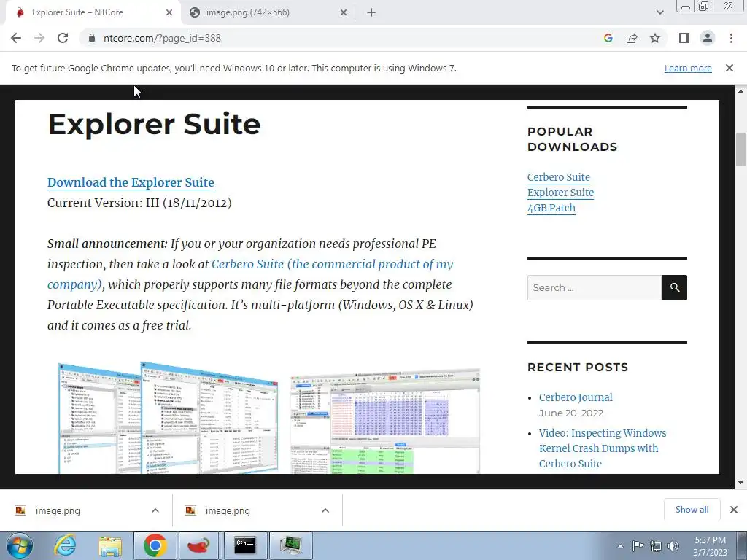Open Command Prompt from taskbar
The height and width of the screenshot is (560, 747).
click(245, 545)
